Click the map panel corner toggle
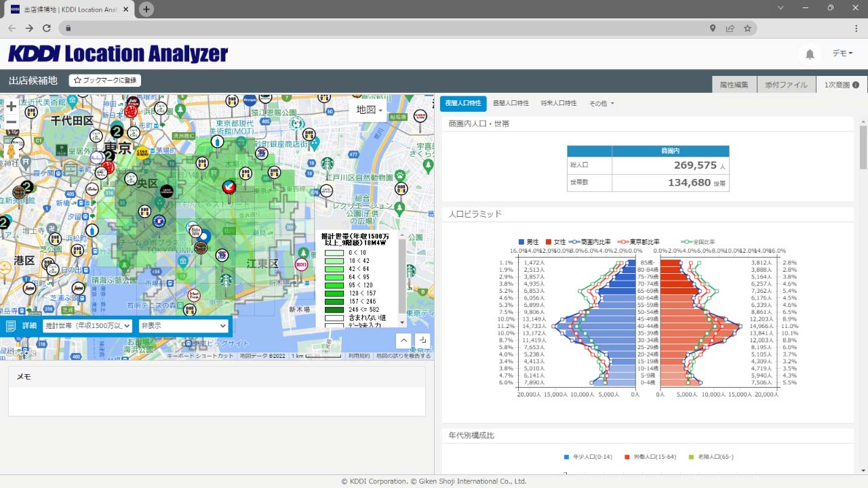This screenshot has height=488, width=868. [422, 340]
